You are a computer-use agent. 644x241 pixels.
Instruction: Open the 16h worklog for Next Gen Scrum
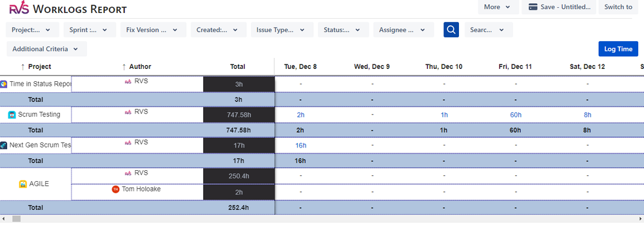click(x=300, y=146)
